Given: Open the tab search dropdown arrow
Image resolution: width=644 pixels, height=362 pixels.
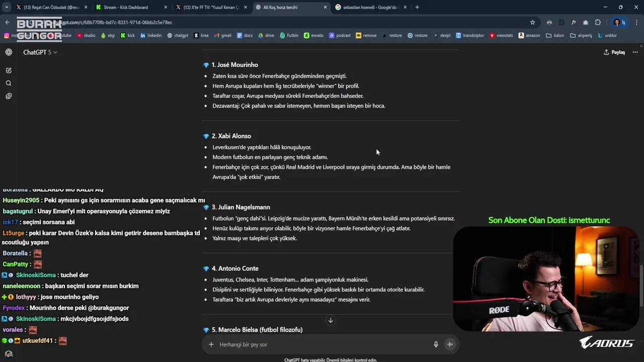Looking at the screenshot, I should [7, 7].
